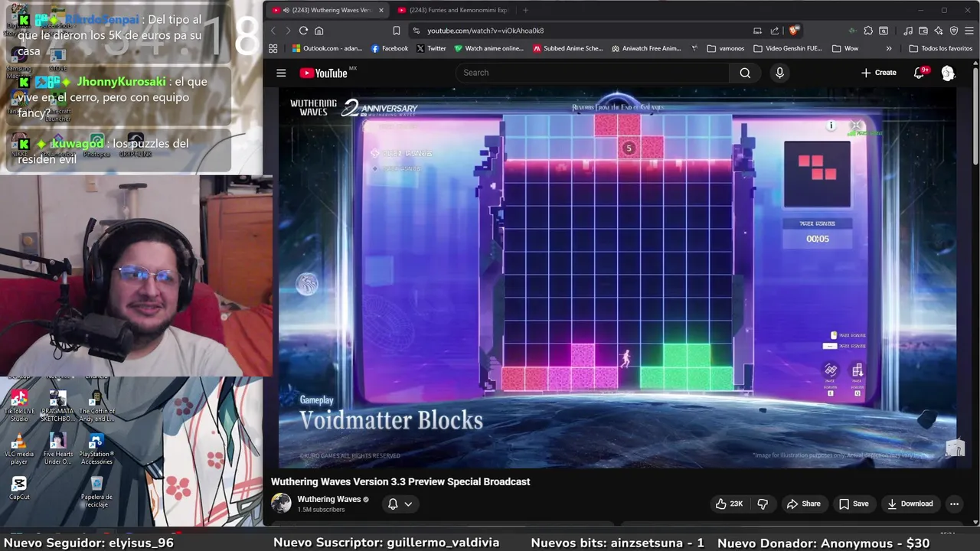Viewport: 980px width, 551px height.
Task: Open the Todos los favoritos folder
Action: pos(940,48)
